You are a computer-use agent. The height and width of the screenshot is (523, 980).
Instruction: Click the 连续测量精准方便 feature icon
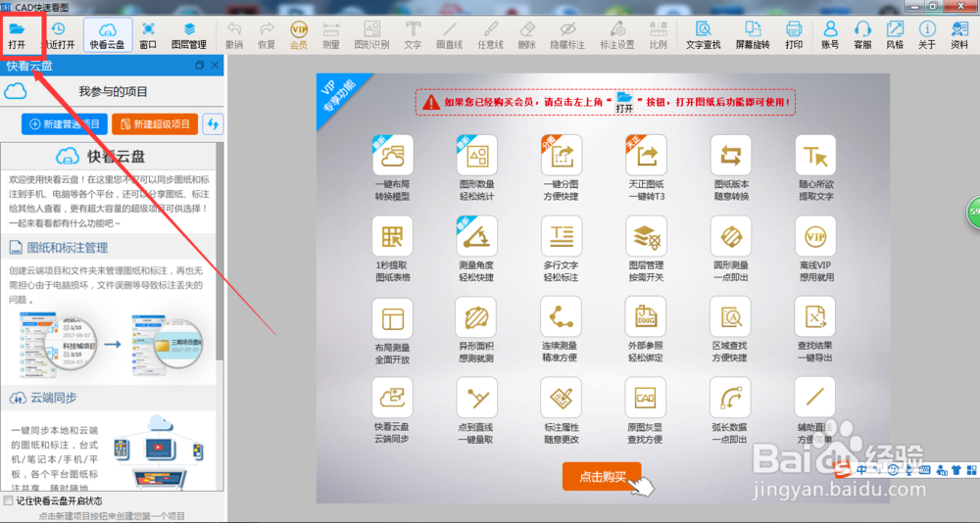pyautogui.click(x=562, y=316)
